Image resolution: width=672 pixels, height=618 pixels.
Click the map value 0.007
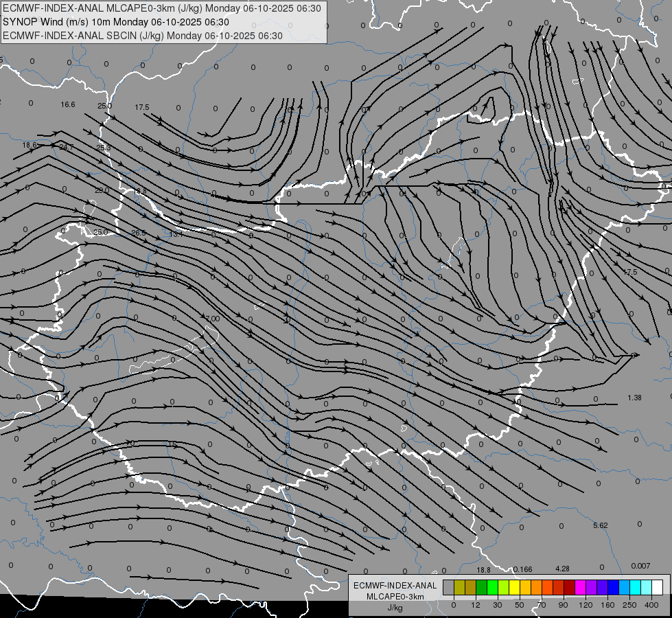pyautogui.click(x=640, y=566)
